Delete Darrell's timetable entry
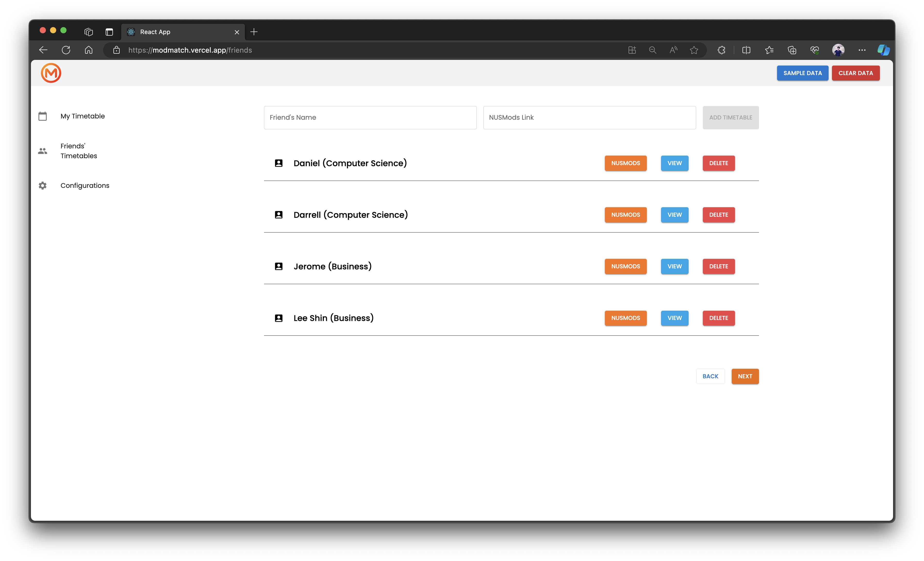 point(718,215)
